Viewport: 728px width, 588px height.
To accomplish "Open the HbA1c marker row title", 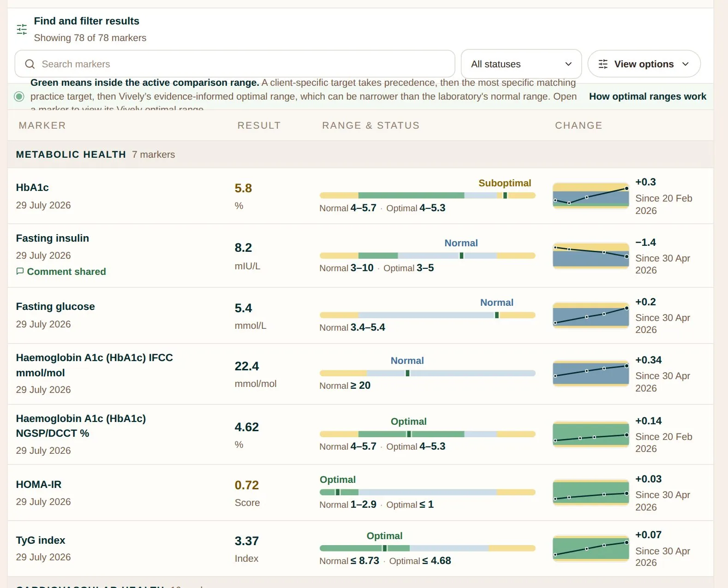I will tap(32, 188).
